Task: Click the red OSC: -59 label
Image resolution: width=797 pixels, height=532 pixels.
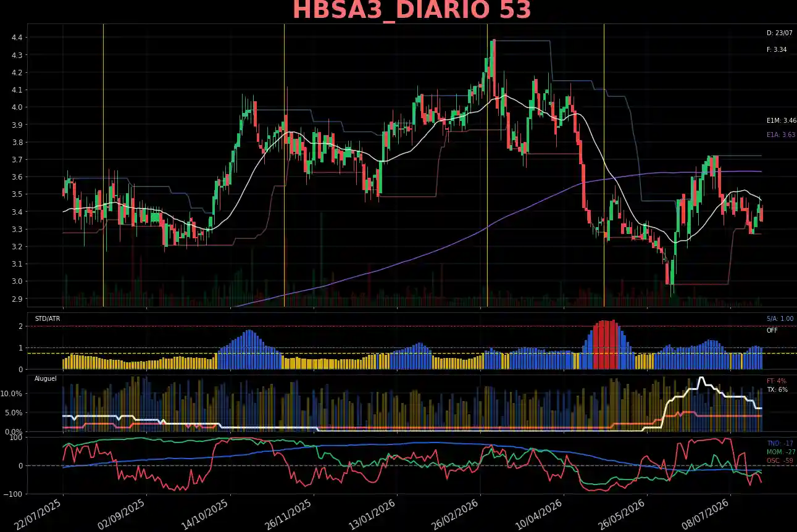Action: tap(780, 461)
